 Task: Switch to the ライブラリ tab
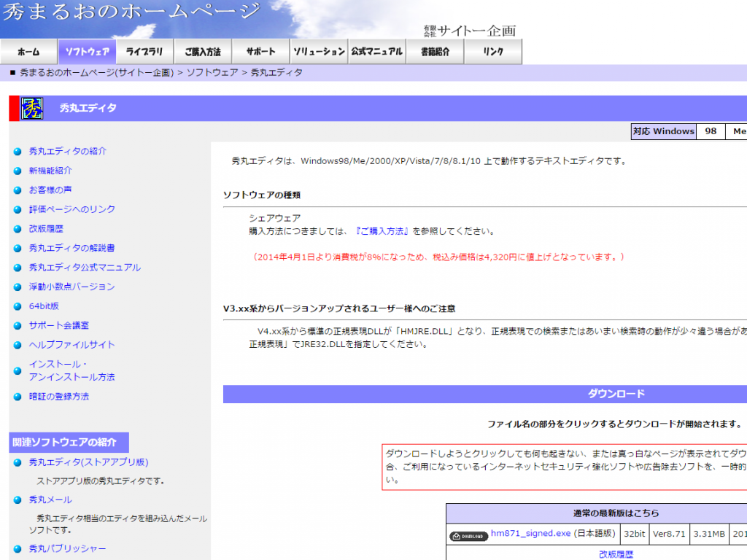145,52
